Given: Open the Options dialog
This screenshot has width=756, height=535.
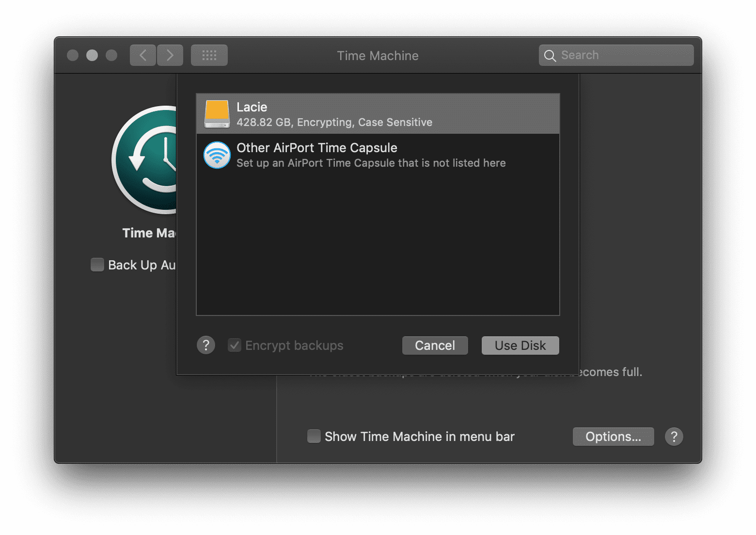Looking at the screenshot, I should [613, 437].
